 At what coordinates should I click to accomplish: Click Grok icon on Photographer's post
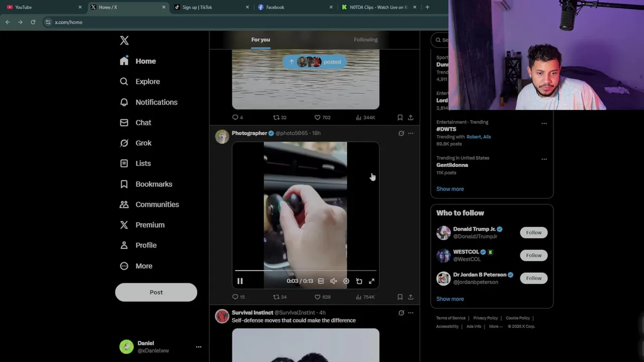coord(401,133)
